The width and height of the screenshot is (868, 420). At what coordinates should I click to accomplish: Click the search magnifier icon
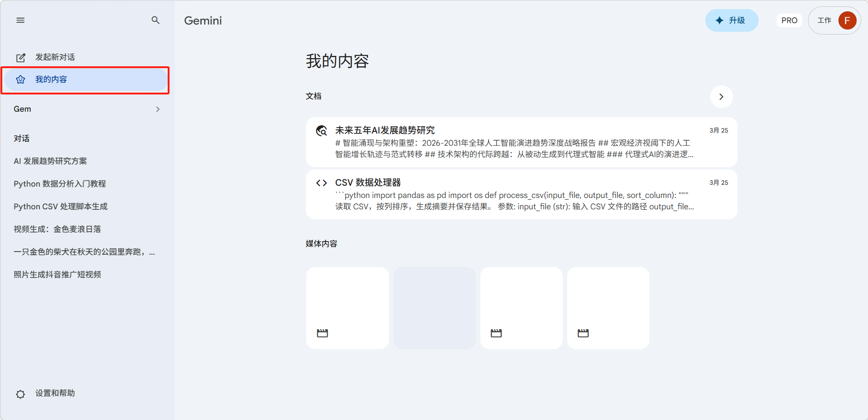(x=155, y=20)
